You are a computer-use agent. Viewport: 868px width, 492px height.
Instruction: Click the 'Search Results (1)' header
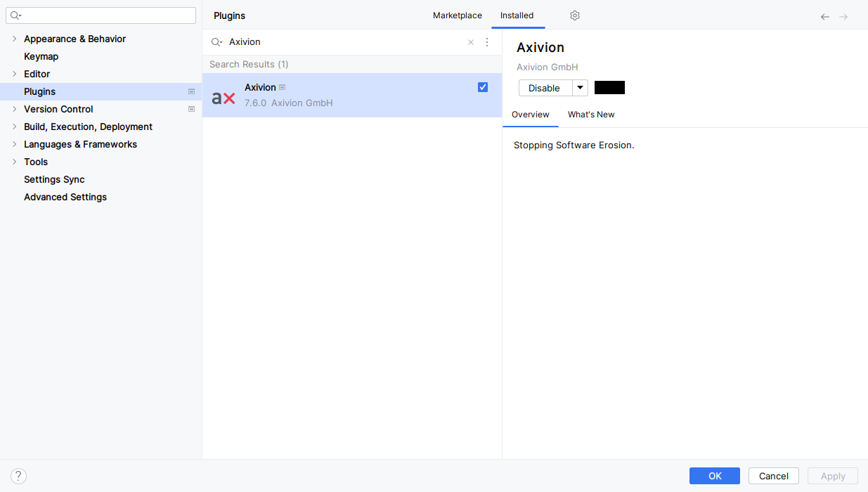point(249,64)
